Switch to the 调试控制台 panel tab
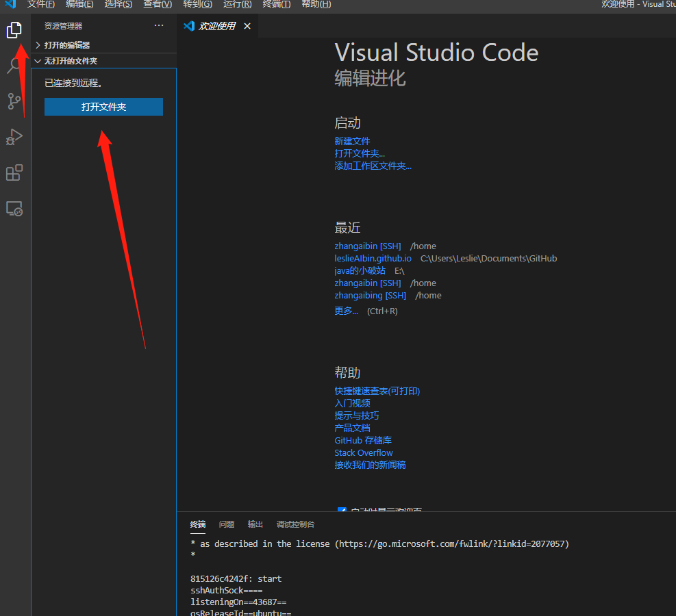The height and width of the screenshot is (616, 676). click(295, 524)
